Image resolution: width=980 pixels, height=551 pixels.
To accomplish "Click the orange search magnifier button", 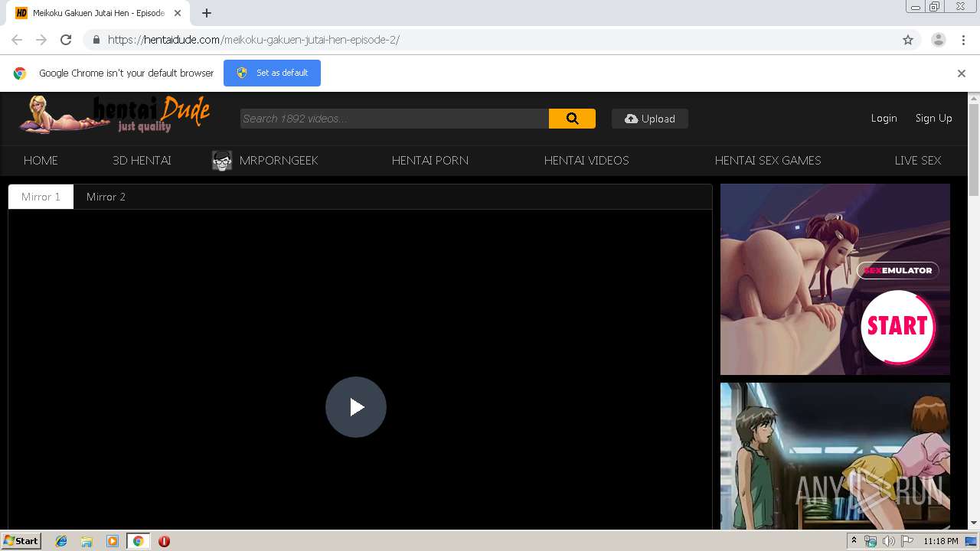I will coord(572,119).
